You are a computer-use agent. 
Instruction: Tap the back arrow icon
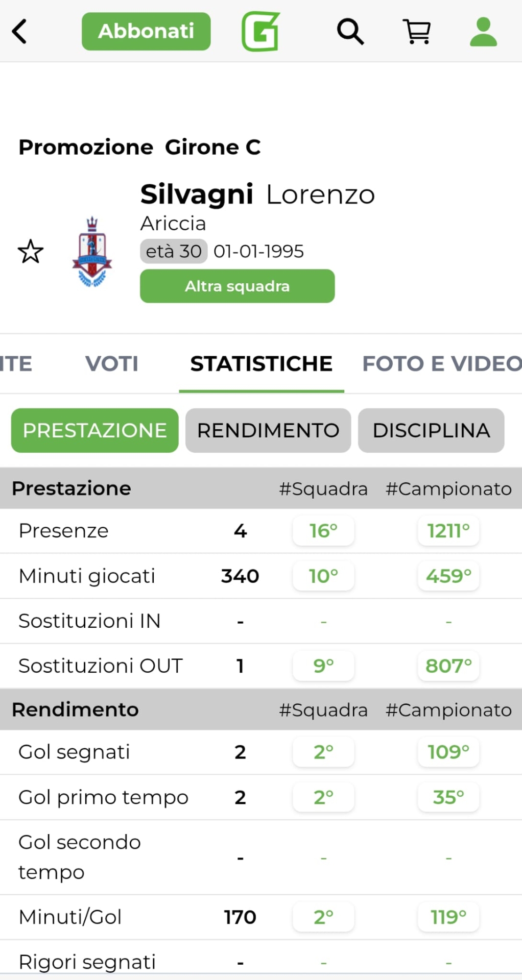point(19,32)
